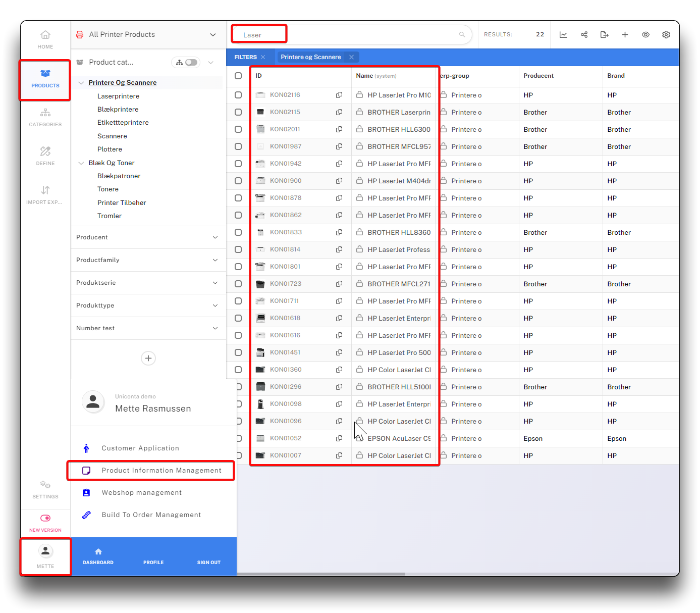Open the Categories section in sidebar
Image resolution: width=700 pixels, height=613 pixels.
point(45,117)
